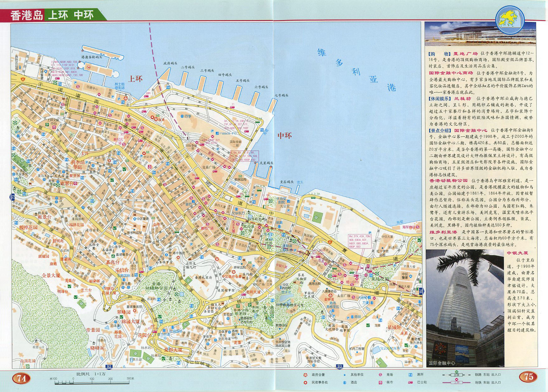The width and height of the screenshot is (548, 392).
Task: Select the 街市 market legend icon
Action: (380, 382)
